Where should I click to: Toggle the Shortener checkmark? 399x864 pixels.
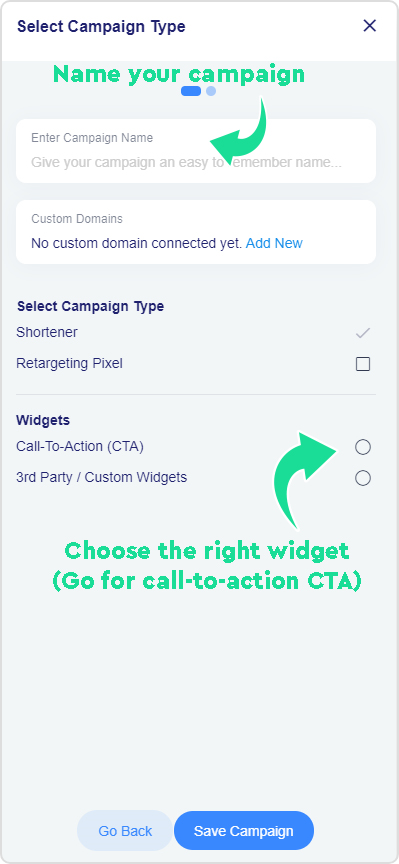[x=363, y=333]
